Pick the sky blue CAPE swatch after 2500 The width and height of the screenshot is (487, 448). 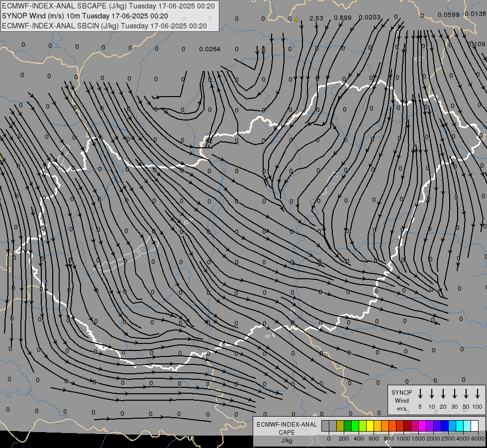tap(452, 426)
